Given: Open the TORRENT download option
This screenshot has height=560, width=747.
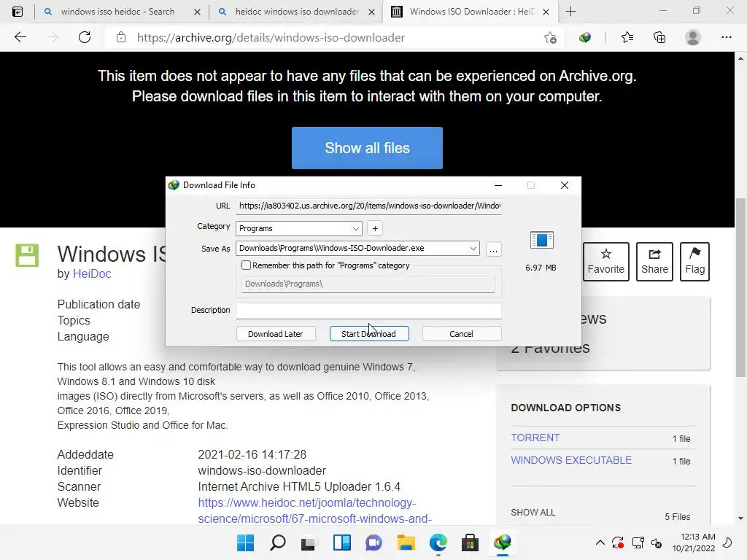Looking at the screenshot, I should [x=535, y=437].
